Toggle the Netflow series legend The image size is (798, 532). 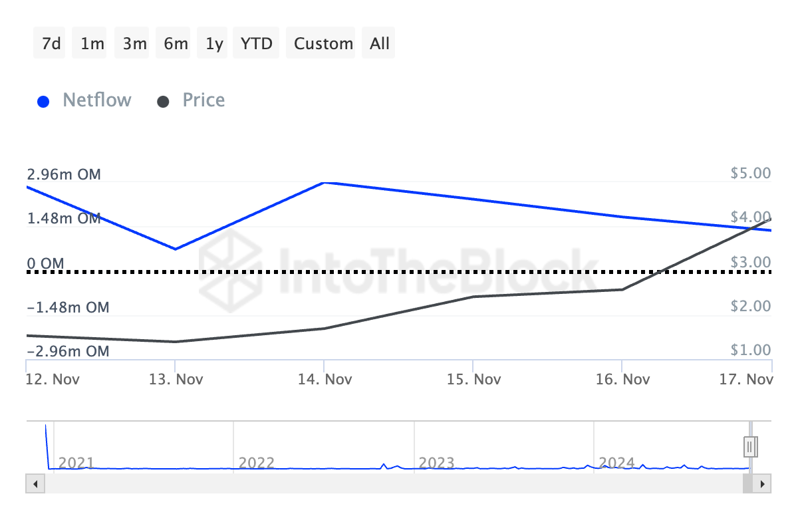[97, 100]
